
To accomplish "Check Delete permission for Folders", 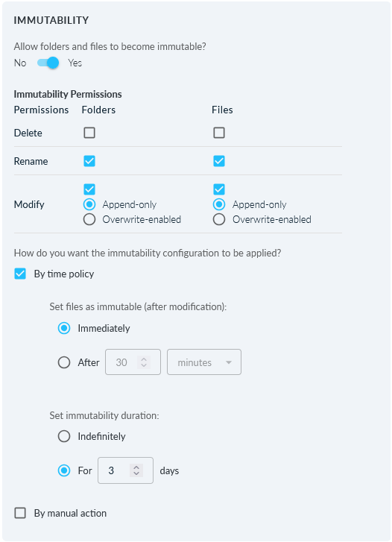I will (89, 133).
